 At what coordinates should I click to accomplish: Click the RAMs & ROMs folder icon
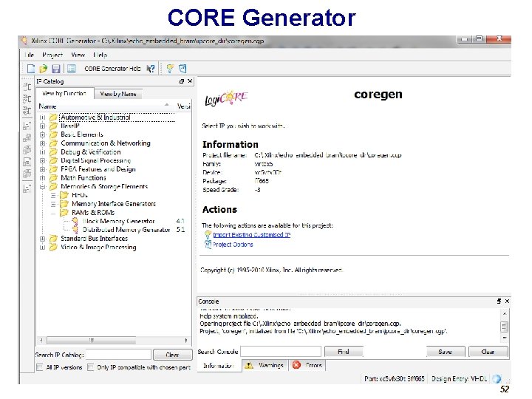tap(64, 212)
